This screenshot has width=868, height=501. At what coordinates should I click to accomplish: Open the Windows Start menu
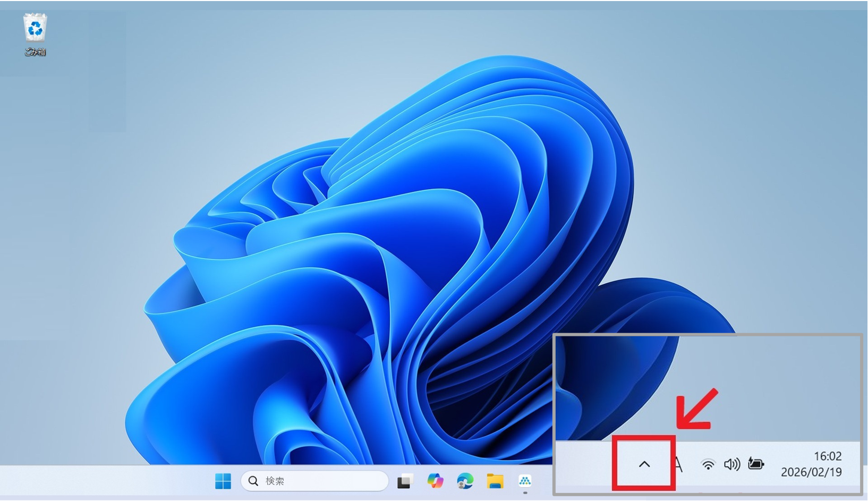(x=223, y=481)
